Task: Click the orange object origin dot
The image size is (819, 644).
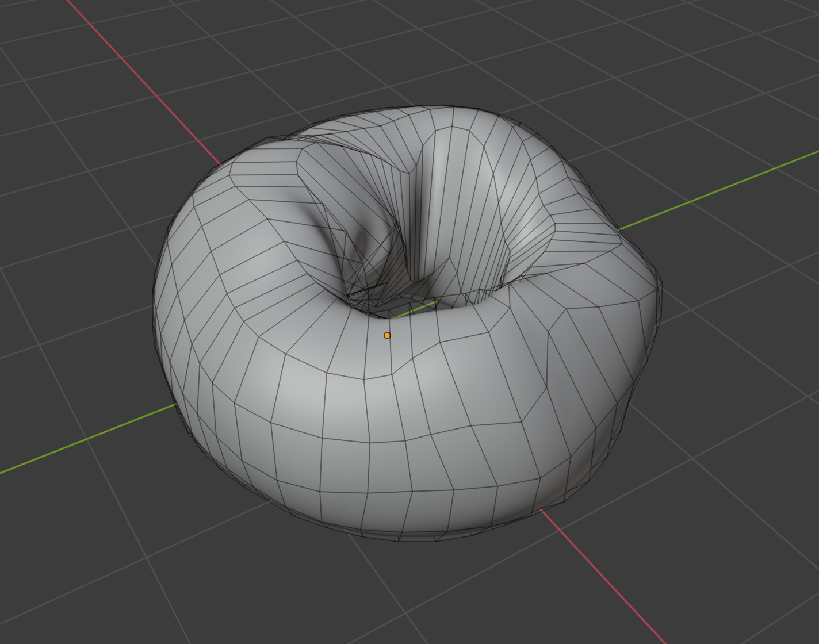Action: 387,335
